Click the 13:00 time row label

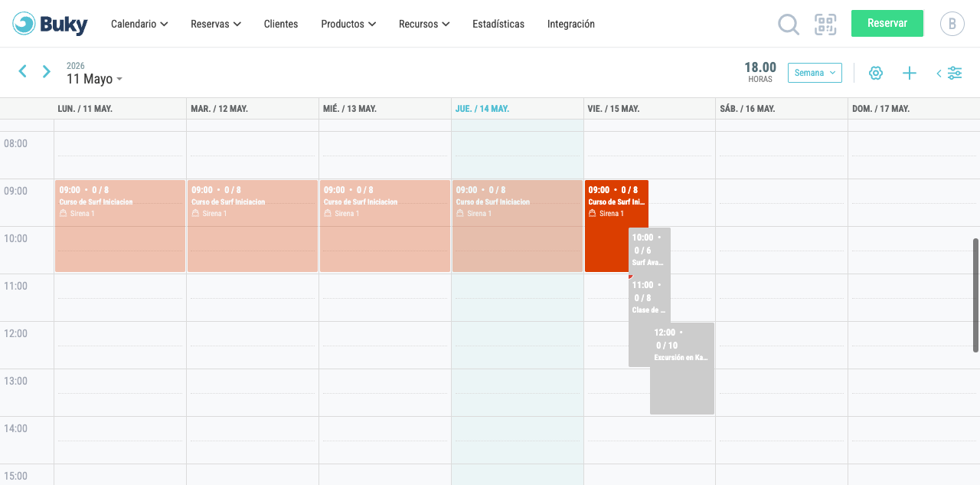[x=16, y=381]
